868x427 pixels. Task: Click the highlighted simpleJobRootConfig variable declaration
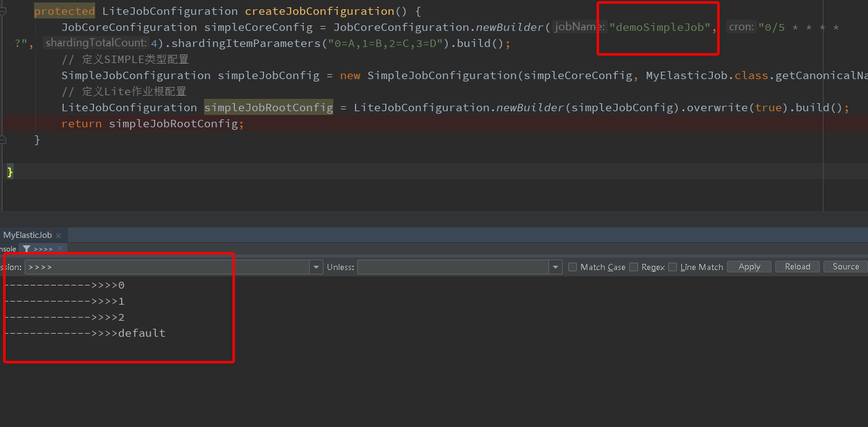pos(268,108)
